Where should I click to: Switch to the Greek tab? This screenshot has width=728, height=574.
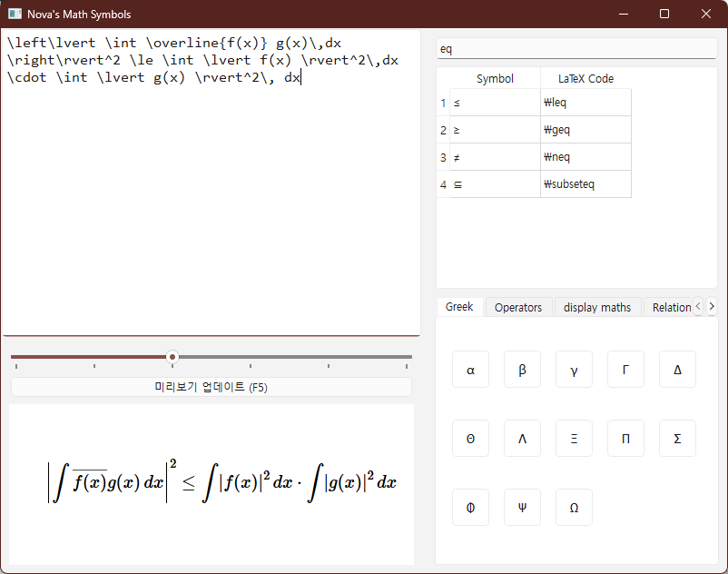point(459,307)
